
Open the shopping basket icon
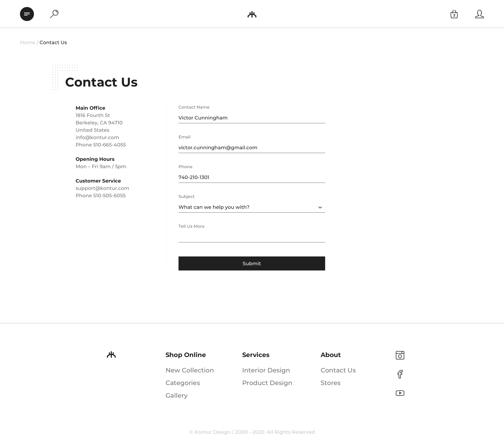pos(454,14)
